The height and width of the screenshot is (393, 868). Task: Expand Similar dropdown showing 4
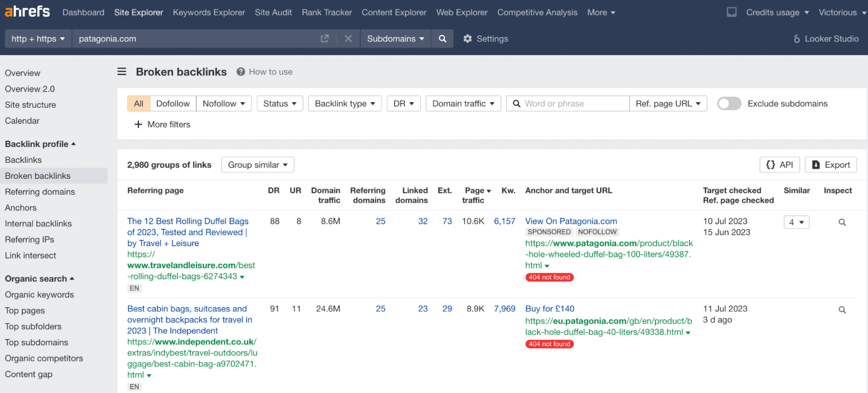pos(796,222)
